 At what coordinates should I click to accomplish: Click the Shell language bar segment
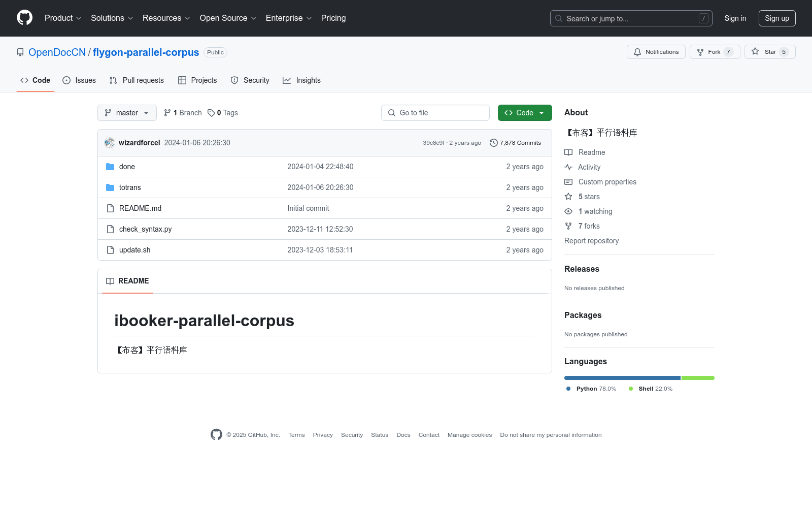click(x=698, y=378)
